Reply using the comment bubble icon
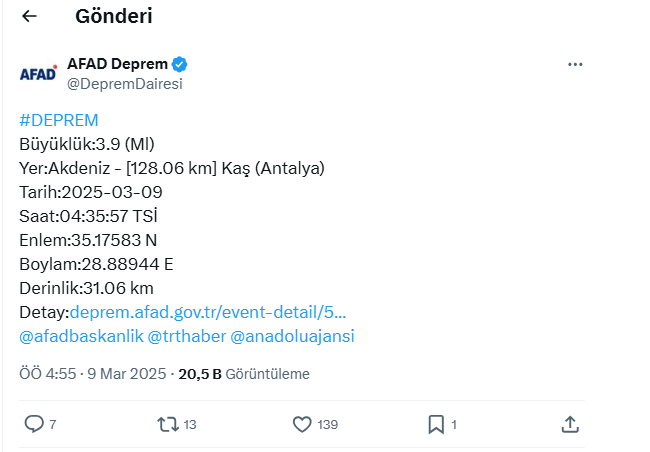The width and height of the screenshot is (650, 452). (34, 424)
